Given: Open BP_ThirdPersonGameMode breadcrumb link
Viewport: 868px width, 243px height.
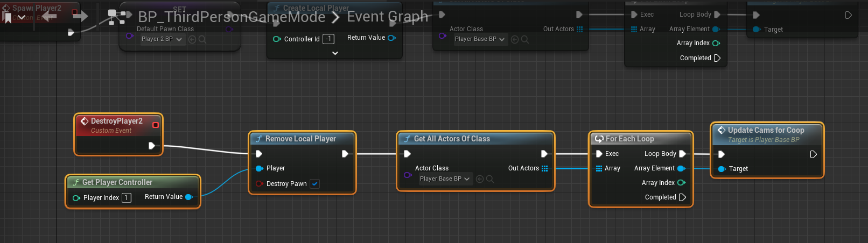Looking at the screenshot, I should pyautogui.click(x=232, y=17).
